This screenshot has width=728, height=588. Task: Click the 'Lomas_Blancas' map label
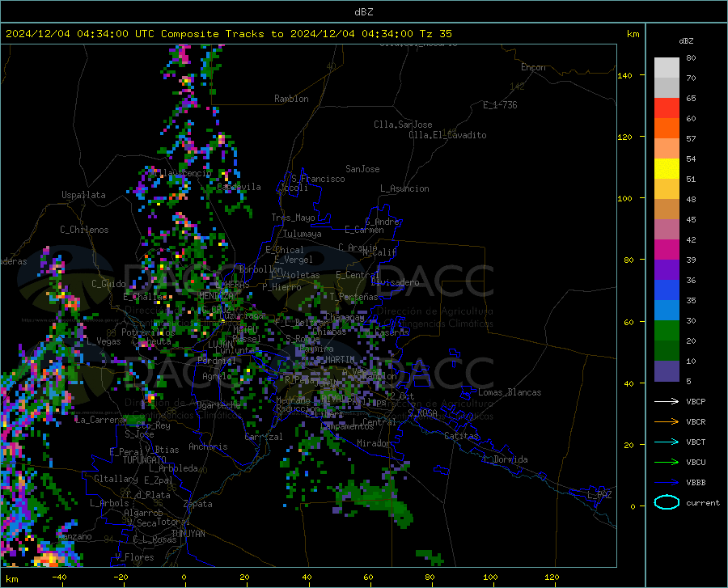click(510, 392)
